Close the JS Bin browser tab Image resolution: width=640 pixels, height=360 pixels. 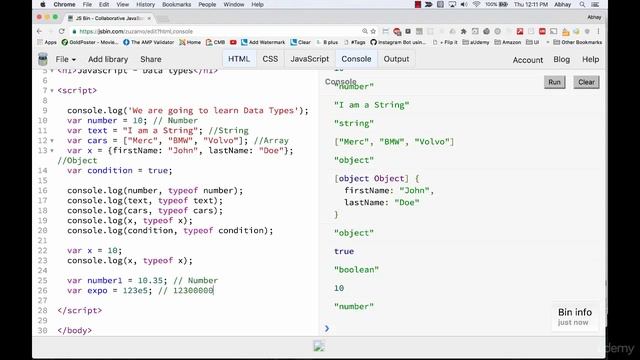point(149,18)
